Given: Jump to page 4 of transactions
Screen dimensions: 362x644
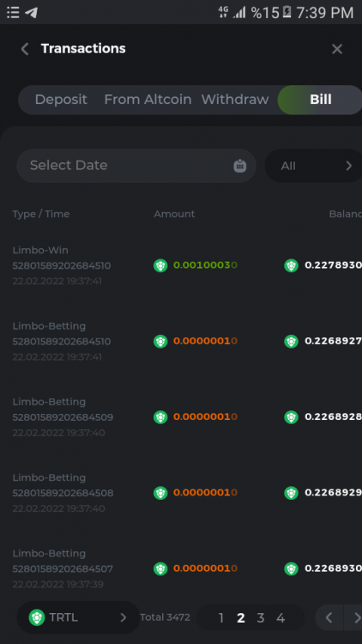Looking at the screenshot, I should [x=281, y=617].
